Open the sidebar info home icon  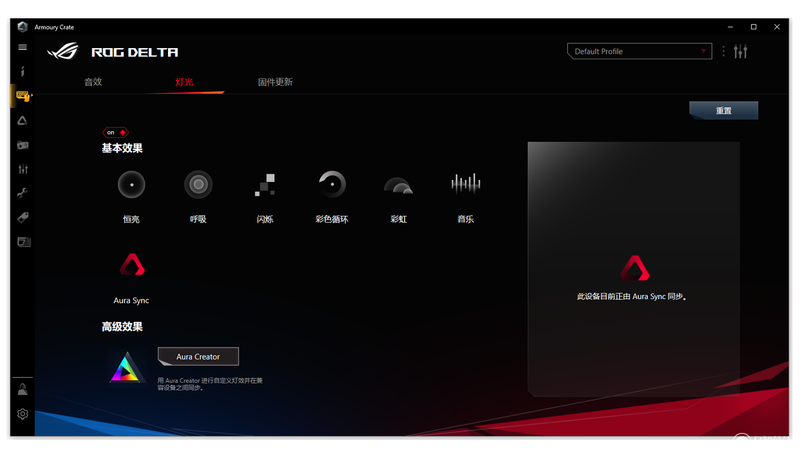click(x=22, y=71)
